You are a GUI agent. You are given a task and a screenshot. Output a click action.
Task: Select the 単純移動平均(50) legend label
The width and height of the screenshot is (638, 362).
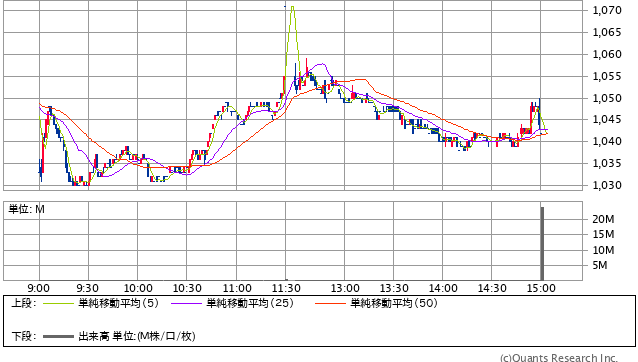[x=394, y=303]
